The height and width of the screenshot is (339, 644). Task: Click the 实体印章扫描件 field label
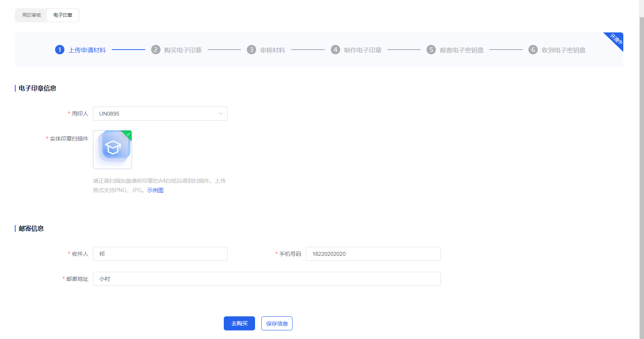(69, 139)
